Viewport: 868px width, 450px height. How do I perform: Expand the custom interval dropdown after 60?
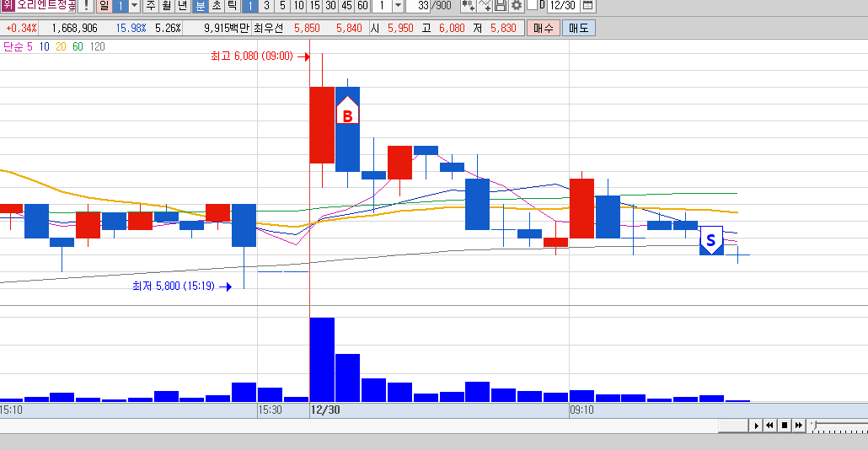[x=398, y=6]
